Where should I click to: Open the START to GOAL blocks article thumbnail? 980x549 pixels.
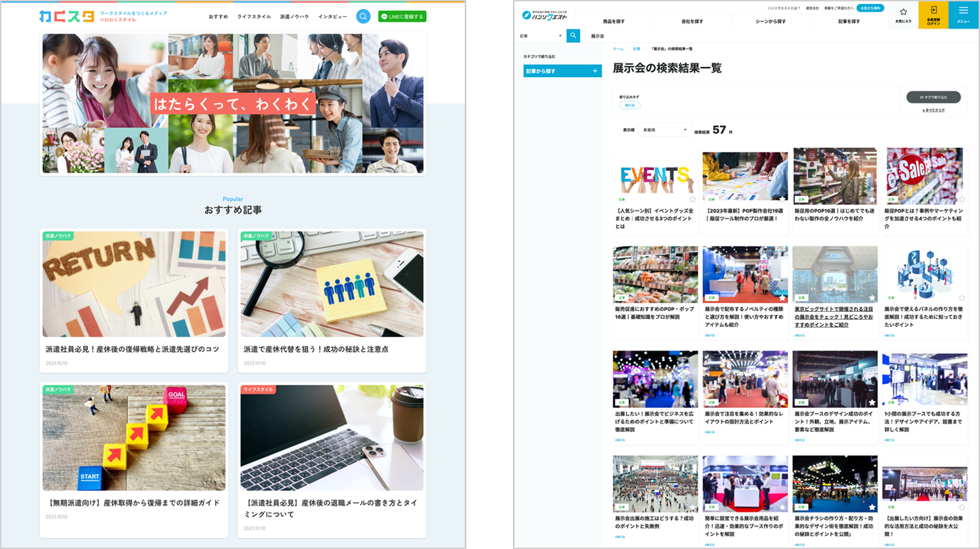click(x=134, y=438)
